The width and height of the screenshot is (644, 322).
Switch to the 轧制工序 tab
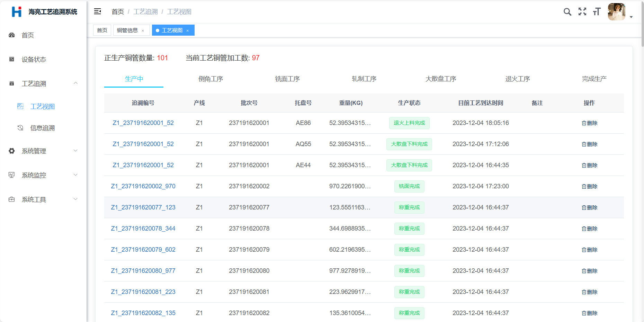pos(364,79)
